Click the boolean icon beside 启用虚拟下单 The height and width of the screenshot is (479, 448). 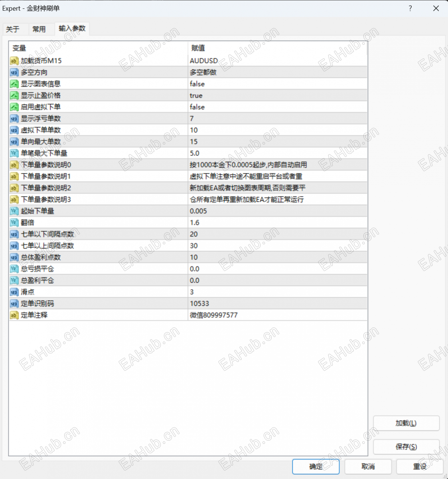14,107
